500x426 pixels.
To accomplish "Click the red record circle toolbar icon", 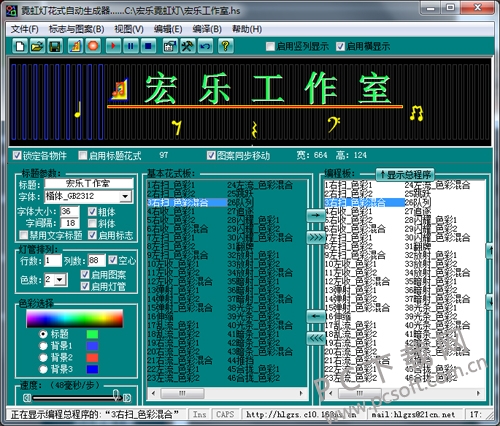I will point(93,46).
